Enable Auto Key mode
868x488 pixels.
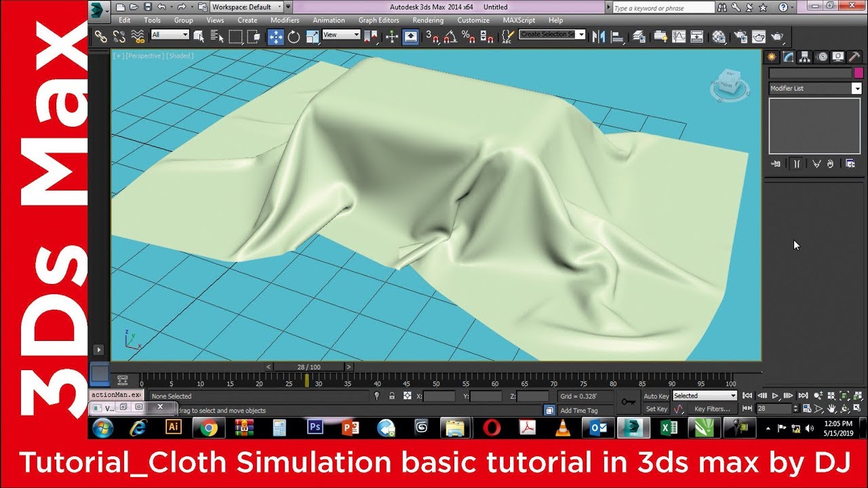[x=656, y=396]
